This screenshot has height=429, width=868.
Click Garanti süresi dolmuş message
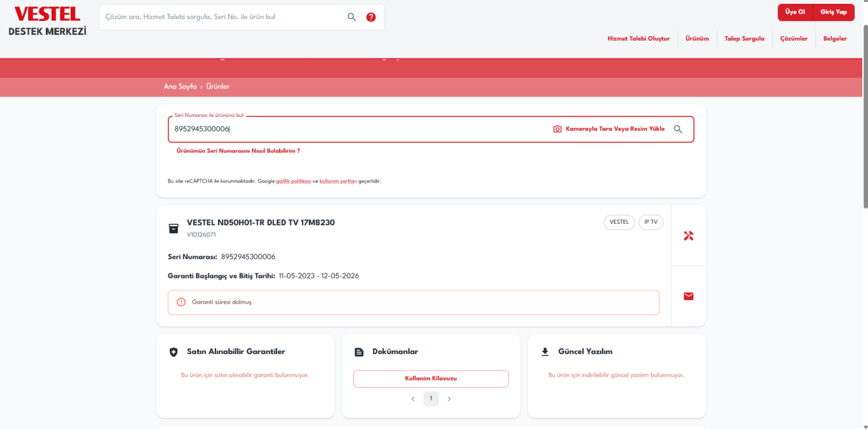point(222,303)
